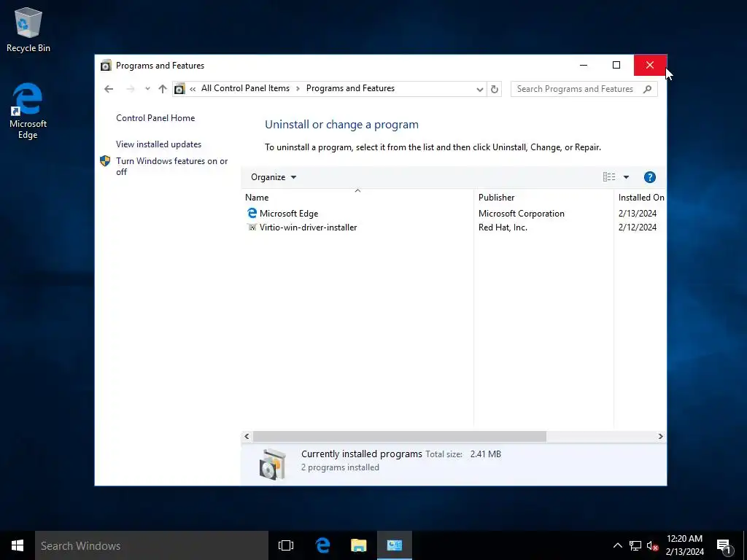The width and height of the screenshot is (747, 560).
Task: Open the Windows Start menu
Action: (18, 545)
